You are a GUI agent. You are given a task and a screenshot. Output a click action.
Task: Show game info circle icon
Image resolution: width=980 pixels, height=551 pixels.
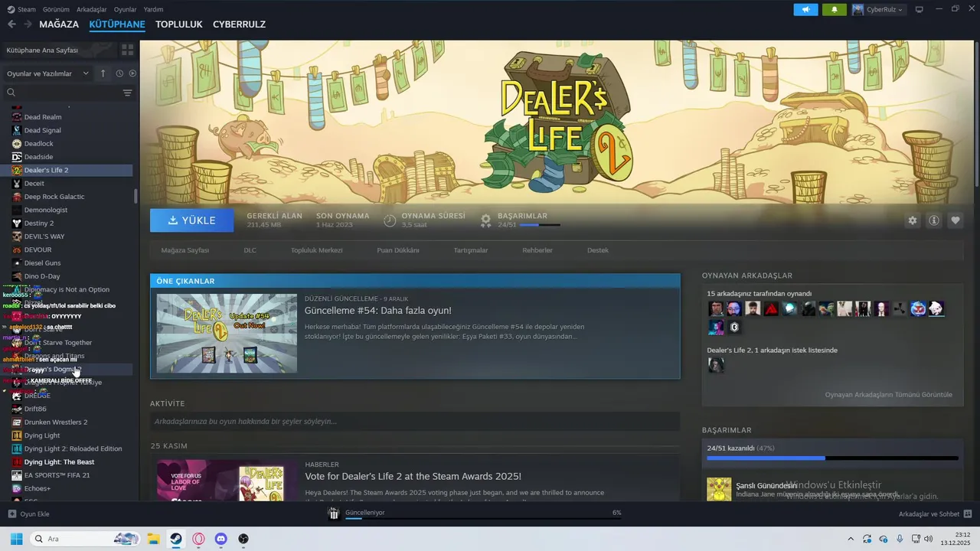tap(934, 220)
